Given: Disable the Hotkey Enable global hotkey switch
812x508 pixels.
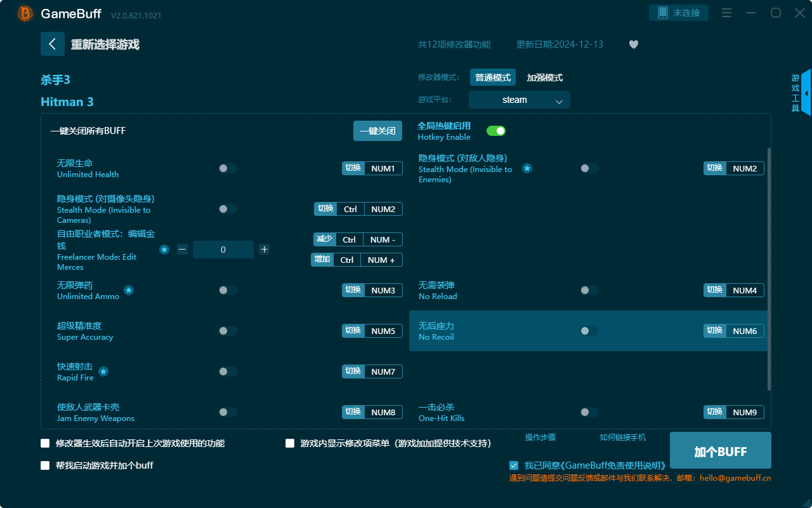Looking at the screenshot, I should coord(496,130).
